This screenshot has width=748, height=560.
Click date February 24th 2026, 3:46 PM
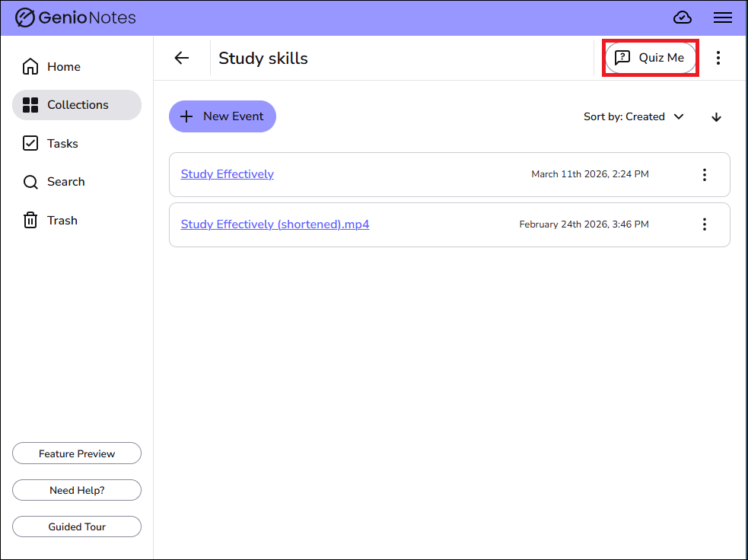pos(584,224)
